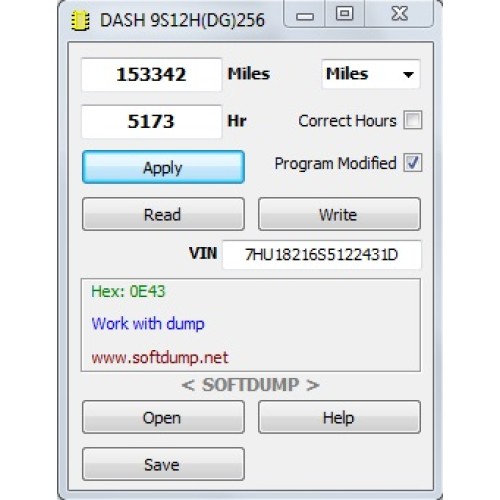Visit the www.softdump.net link
The image size is (500, 500).
(160, 358)
